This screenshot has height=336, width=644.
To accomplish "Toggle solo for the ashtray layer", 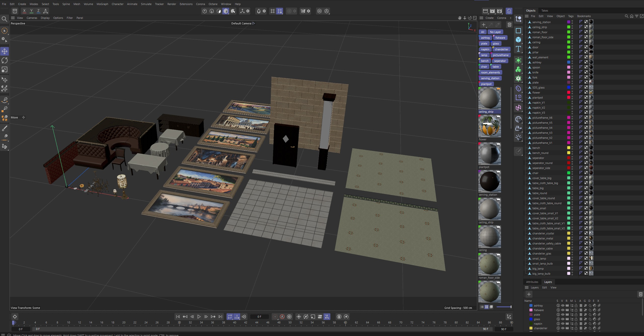I will point(558,306).
